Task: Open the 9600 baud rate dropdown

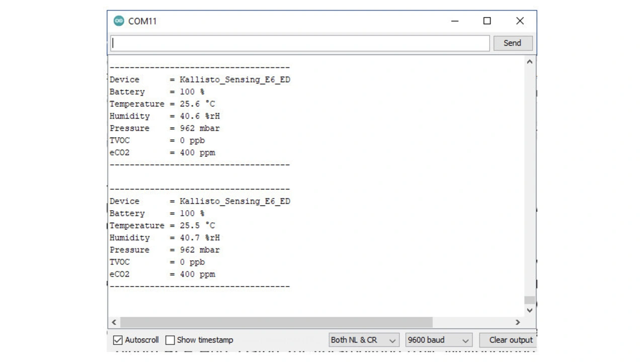Action: point(439,340)
